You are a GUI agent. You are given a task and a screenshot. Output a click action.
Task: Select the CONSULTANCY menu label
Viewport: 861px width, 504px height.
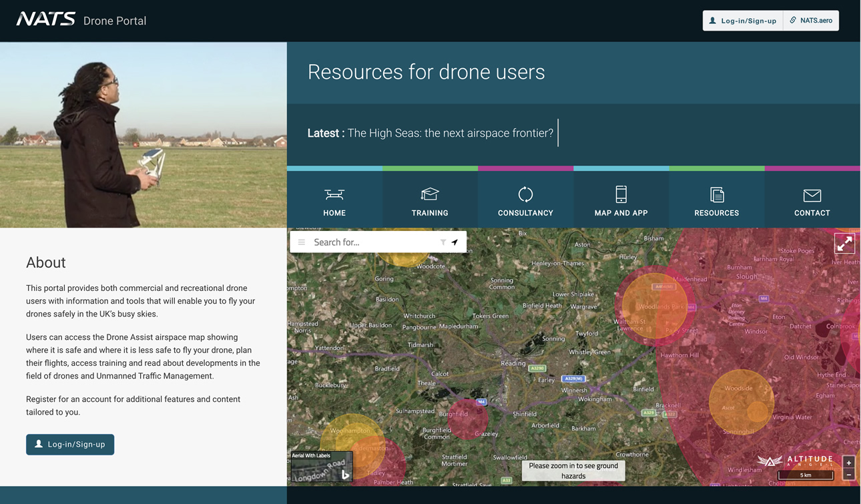pos(525,213)
